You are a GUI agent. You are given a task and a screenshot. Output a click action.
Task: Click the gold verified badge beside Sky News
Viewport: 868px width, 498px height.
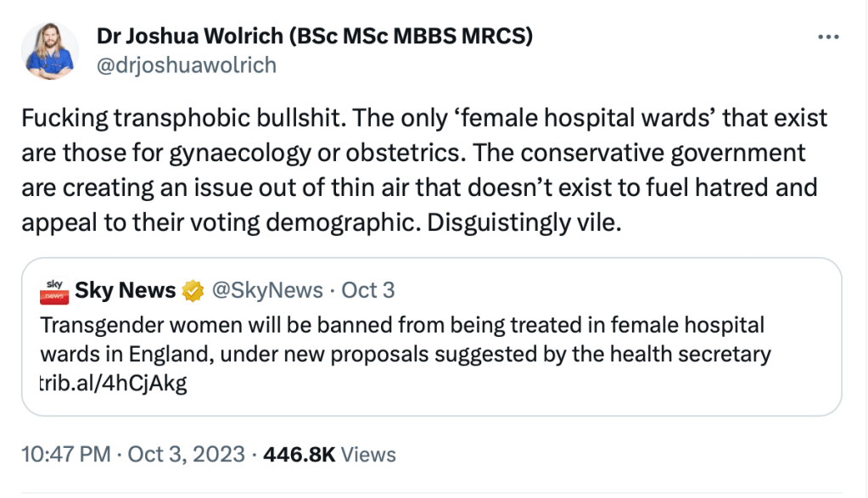(194, 291)
